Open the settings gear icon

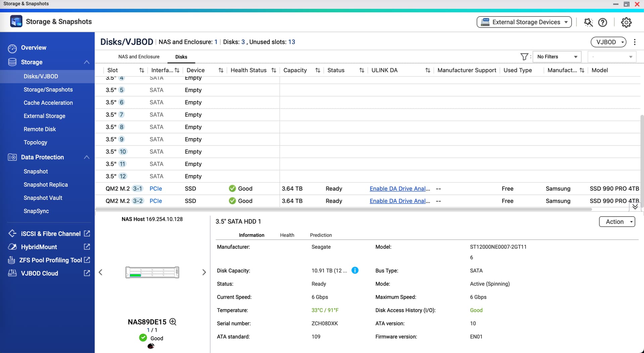pos(626,22)
